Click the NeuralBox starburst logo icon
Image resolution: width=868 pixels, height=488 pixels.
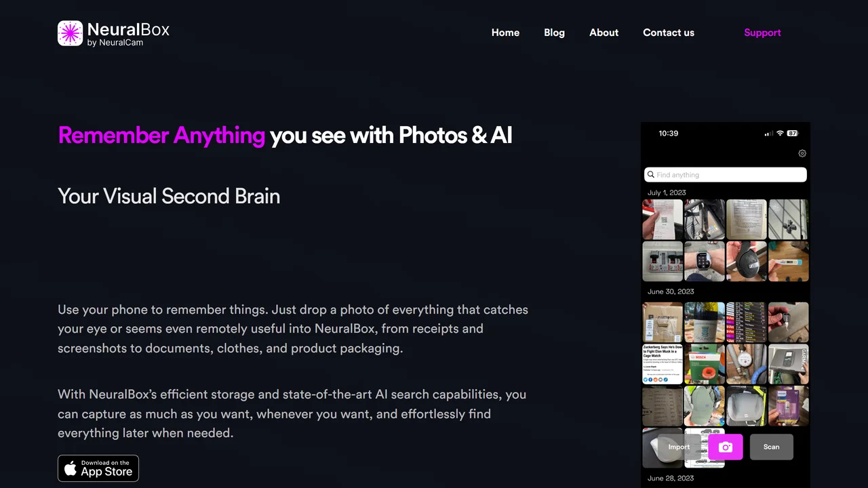70,33
